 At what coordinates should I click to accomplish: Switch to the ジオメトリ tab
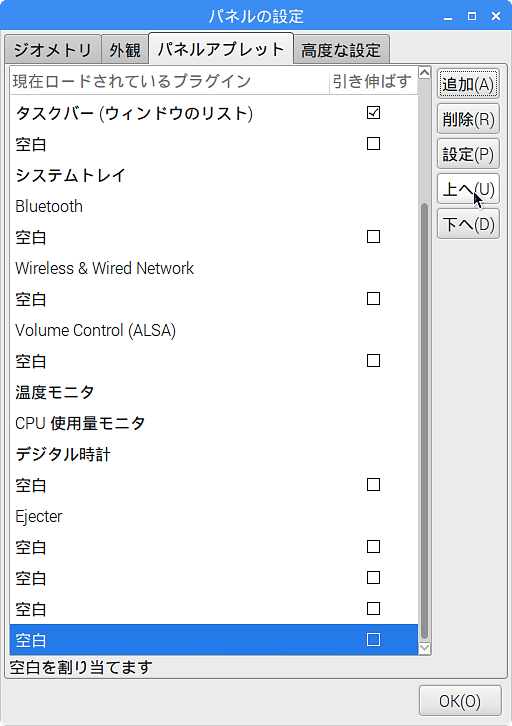pos(52,49)
